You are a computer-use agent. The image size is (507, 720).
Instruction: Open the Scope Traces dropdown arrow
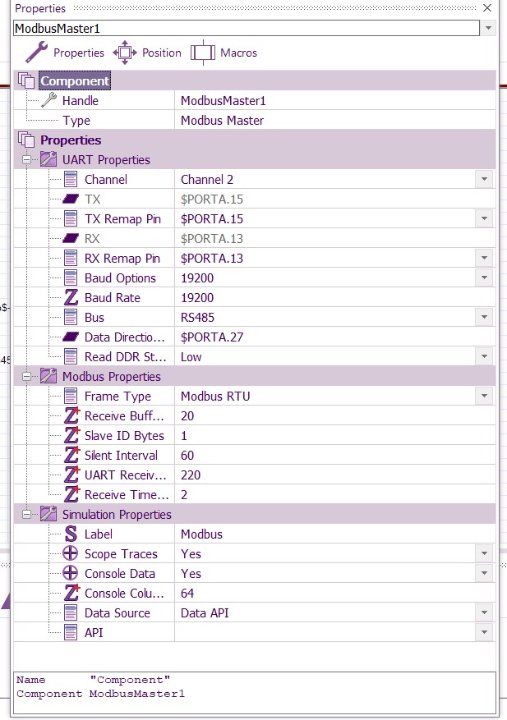(x=484, y=553)
